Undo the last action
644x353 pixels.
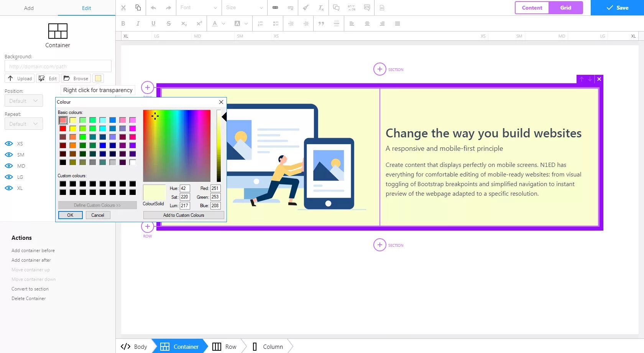(154, 8)
